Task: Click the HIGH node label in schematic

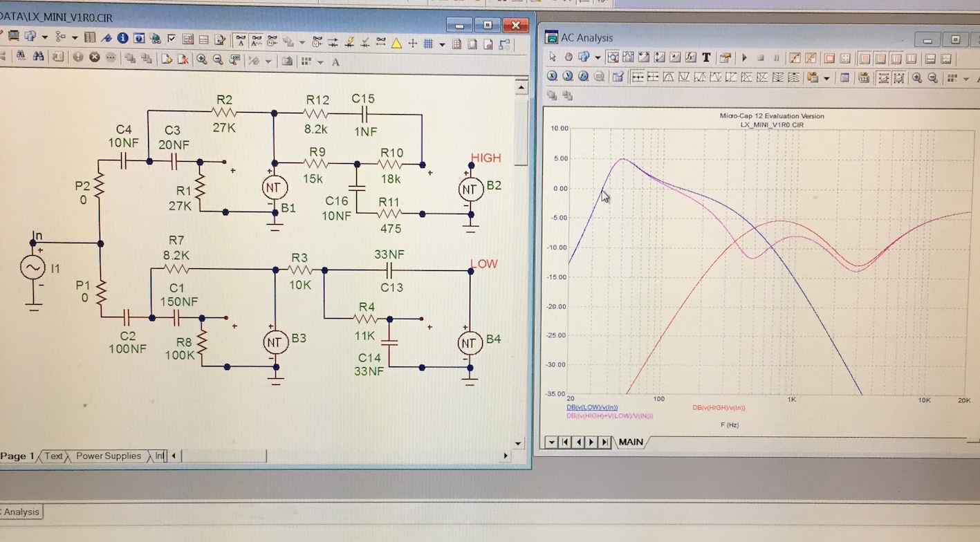Action: click(486, 158)
